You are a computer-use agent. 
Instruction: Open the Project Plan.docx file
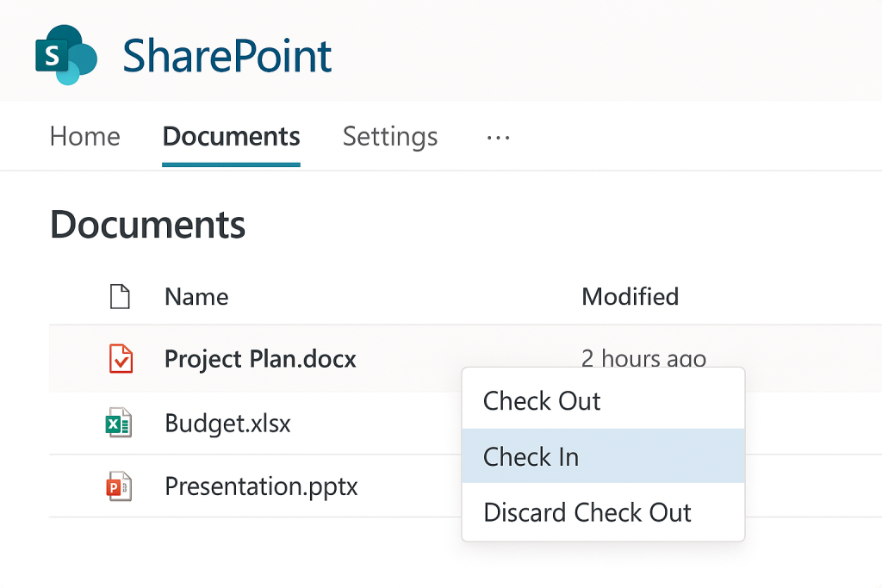(x=260, y=358)
